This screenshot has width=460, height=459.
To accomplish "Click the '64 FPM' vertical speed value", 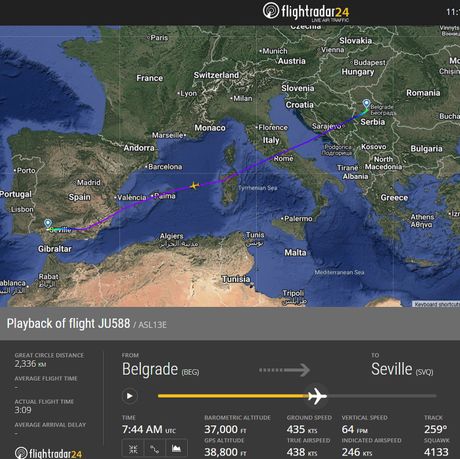I will tap(355, 429).
